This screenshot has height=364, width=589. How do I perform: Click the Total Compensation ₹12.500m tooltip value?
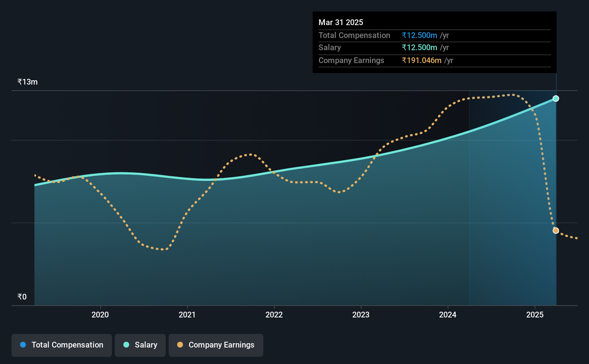[419, 35]
